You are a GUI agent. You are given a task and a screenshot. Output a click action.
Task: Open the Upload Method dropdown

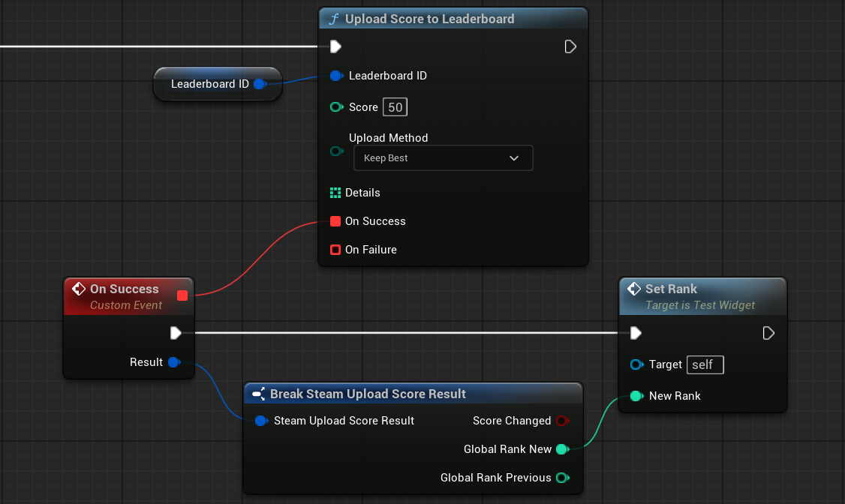(x=443, y=158)
